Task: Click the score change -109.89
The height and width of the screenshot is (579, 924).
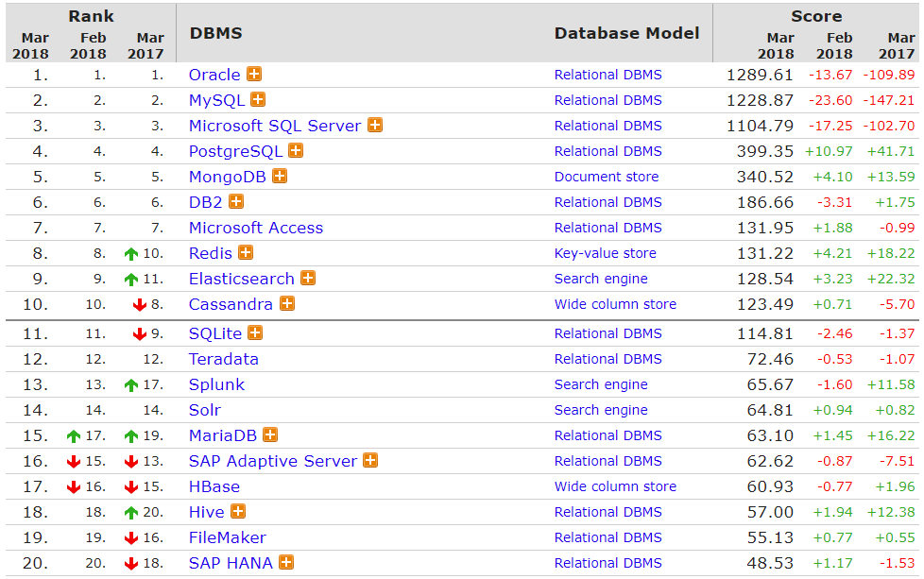Action: [889, 75]
